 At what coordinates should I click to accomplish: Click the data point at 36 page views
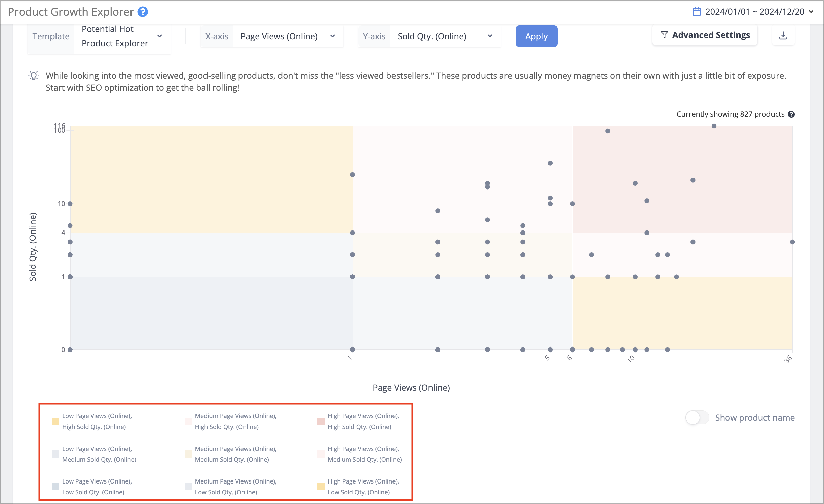click(x=792, y=242)
